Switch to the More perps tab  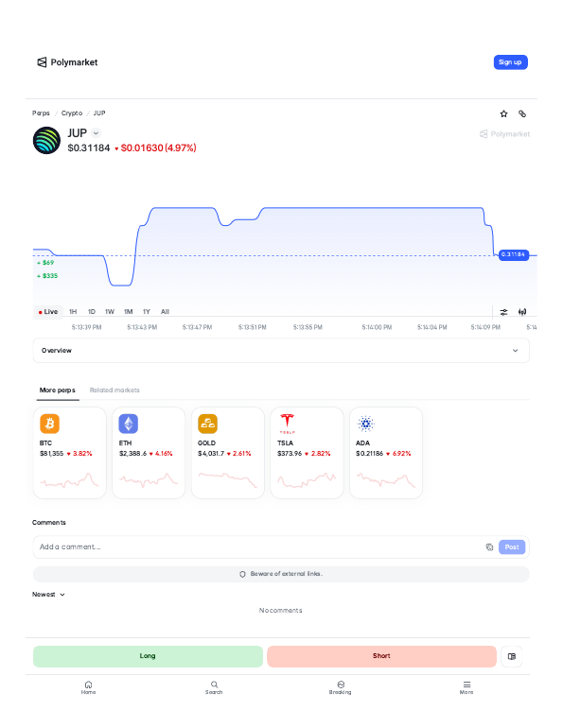57,390
